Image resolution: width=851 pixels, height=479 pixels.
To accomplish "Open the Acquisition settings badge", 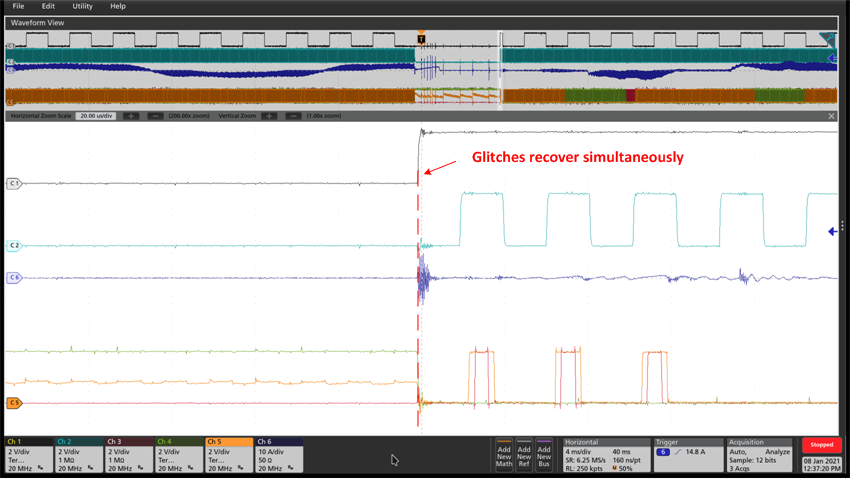I will click(760, 455).
